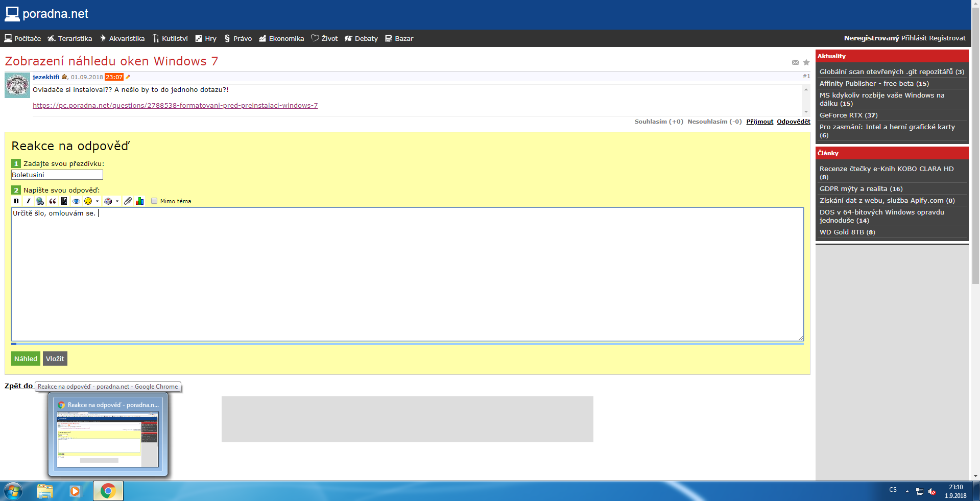This screenshot has width=980, height=501.
Task: Open the Zobrazení náhledu oken Windows 7 title
Action: (x=111, y=61)
